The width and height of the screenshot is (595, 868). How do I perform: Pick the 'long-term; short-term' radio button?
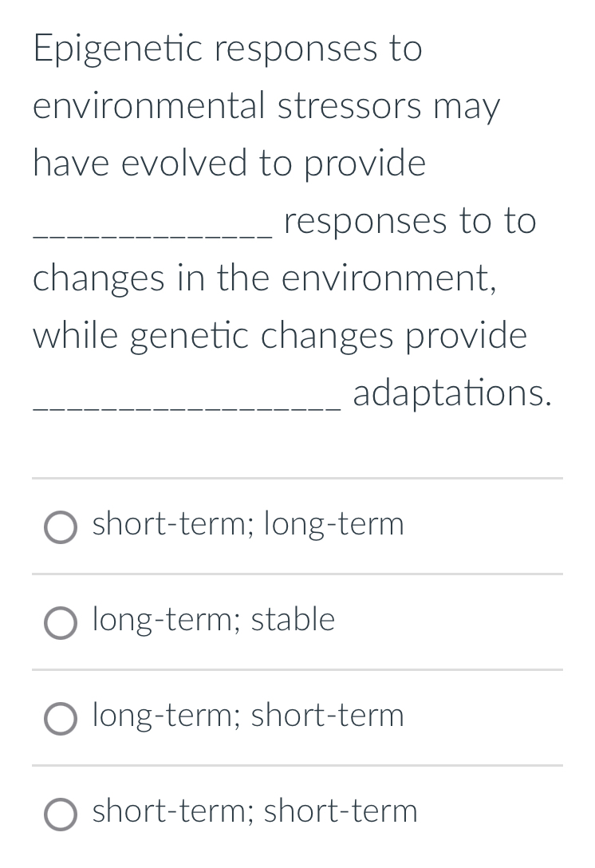(61, 719)
